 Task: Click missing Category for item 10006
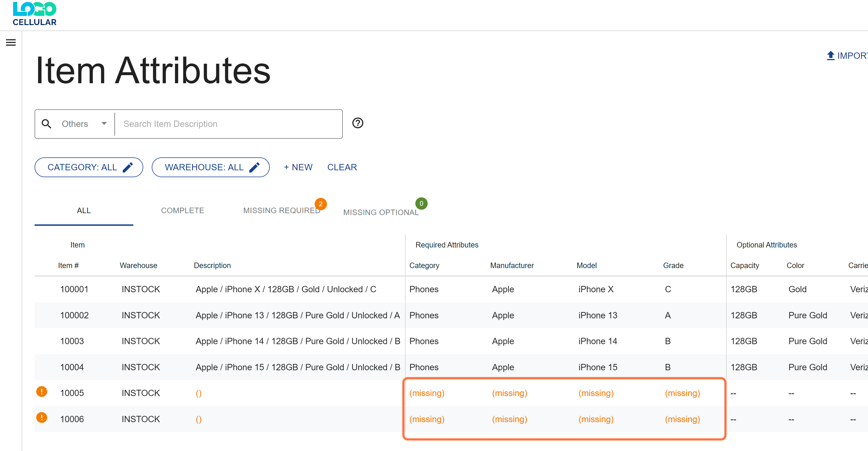pos(426,419)
